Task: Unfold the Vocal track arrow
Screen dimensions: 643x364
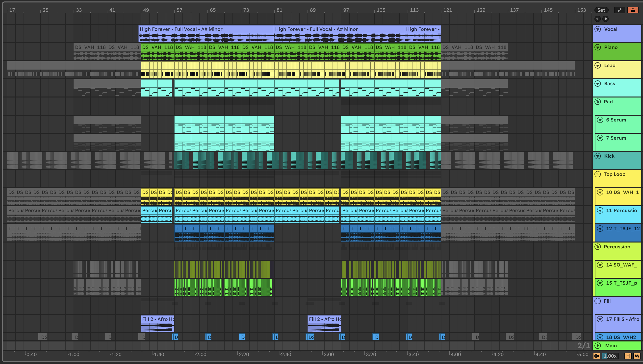Action: tap(598, 29)
